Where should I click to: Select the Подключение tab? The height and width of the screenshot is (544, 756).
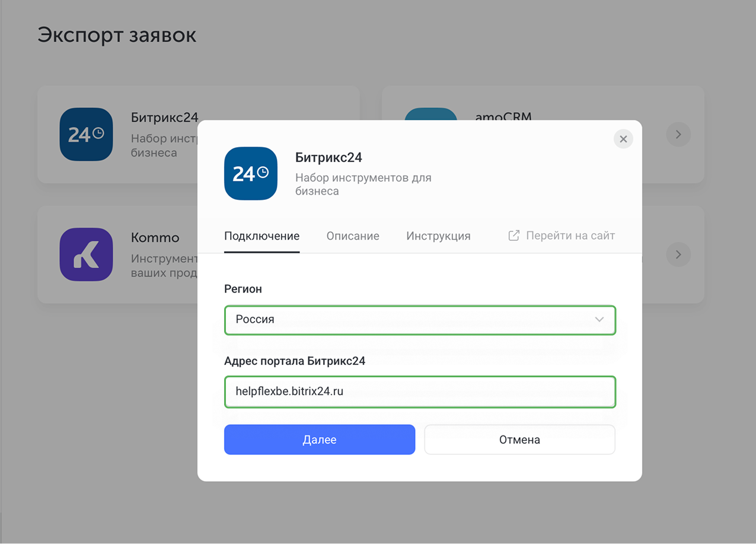(261, 236)
